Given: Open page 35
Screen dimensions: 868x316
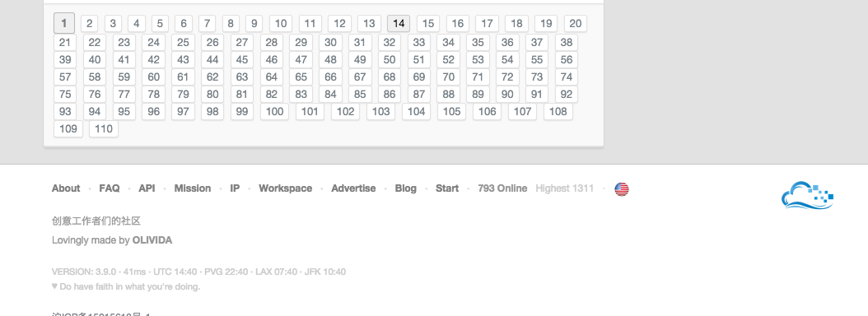Looking at the screenshot, I should coord(478,43).
